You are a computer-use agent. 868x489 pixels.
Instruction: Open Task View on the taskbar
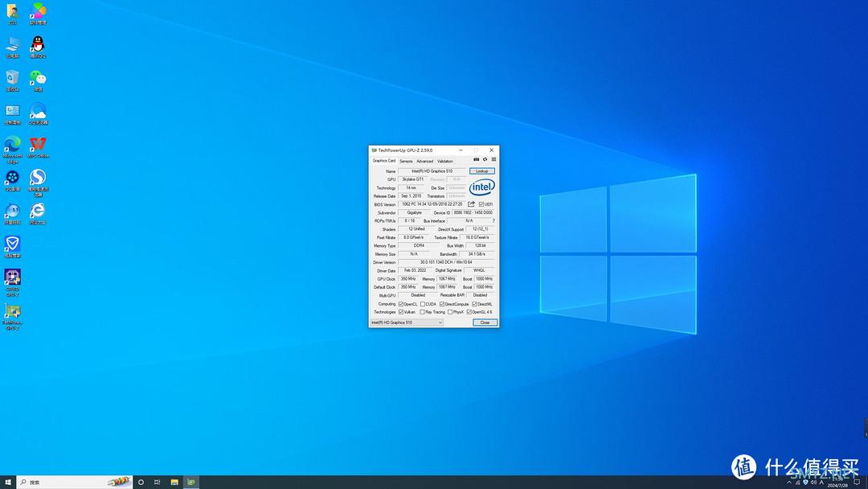(158, 483)
